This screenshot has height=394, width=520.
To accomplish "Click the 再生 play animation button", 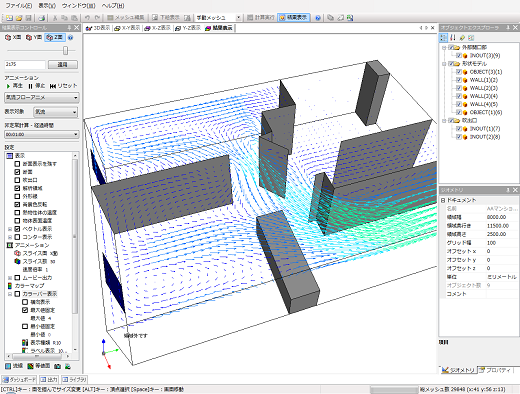I will (x=15, y=86).
